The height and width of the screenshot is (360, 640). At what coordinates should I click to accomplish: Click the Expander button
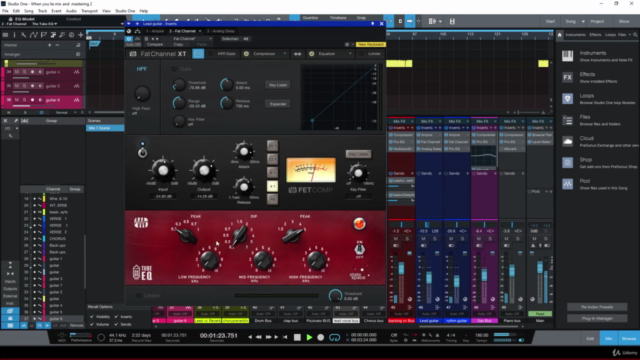pos(278,104)
